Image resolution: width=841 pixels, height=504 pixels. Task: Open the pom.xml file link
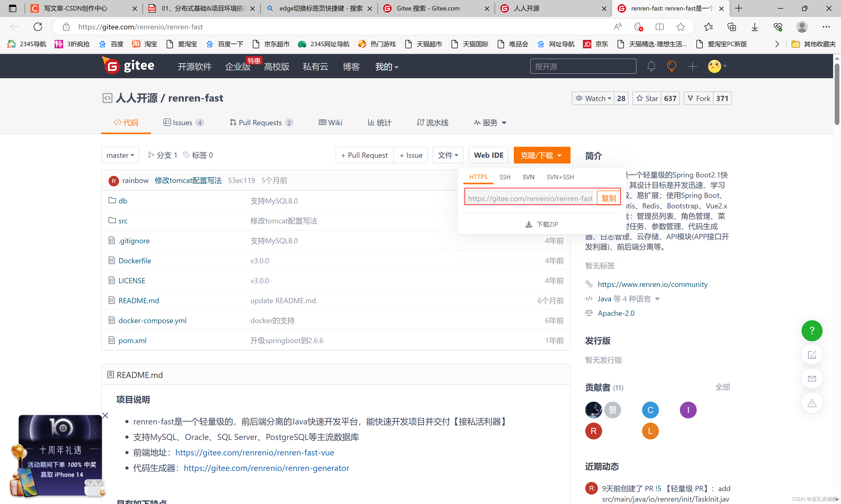pos(132,340)
